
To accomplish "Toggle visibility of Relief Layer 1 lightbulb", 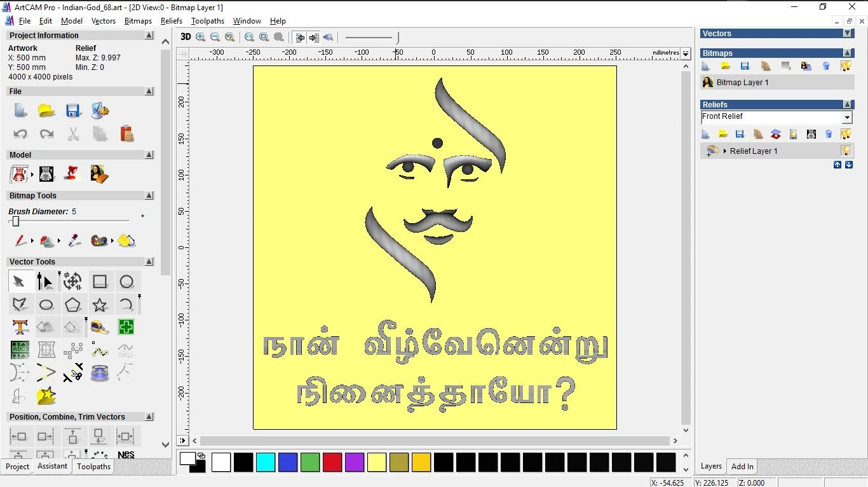I will (846, 151).
